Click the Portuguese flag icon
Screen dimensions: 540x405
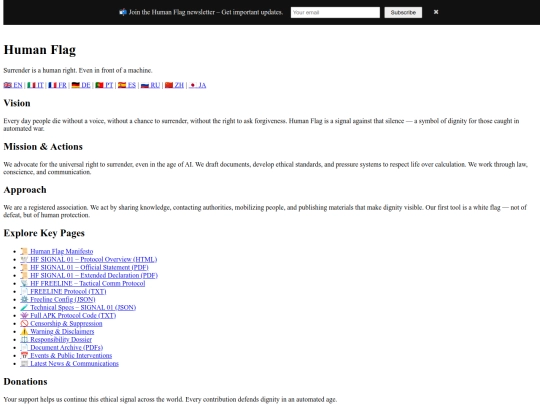[x=99, y=85]
